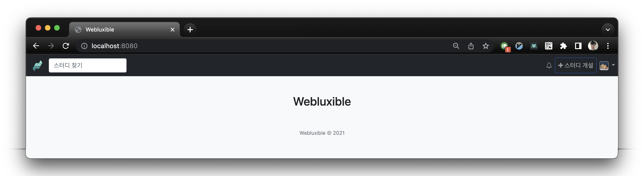Click the teal M extension icon

pyautogui.click(x=534, y=46)
